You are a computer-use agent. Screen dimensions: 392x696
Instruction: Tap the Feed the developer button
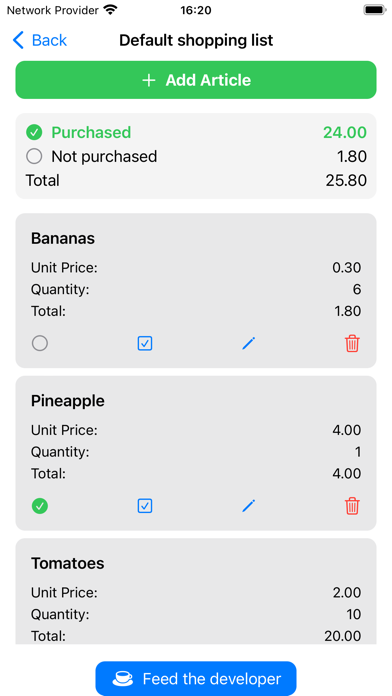196,678
